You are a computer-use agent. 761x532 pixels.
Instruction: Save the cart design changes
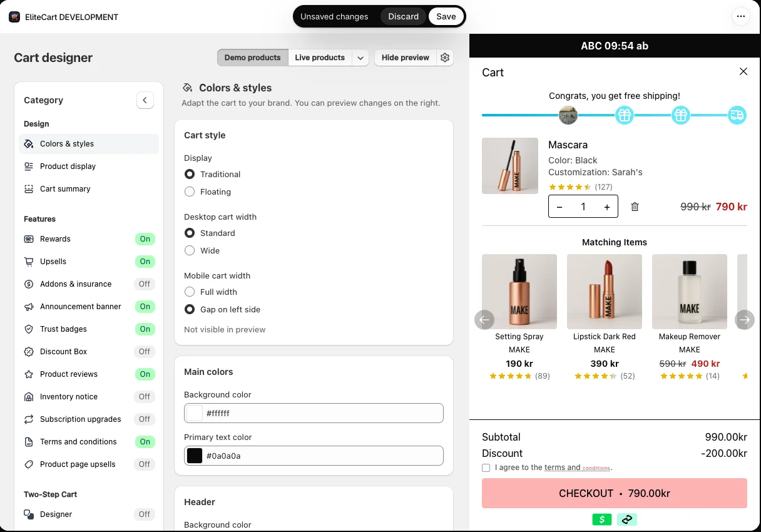click(446, 17)
